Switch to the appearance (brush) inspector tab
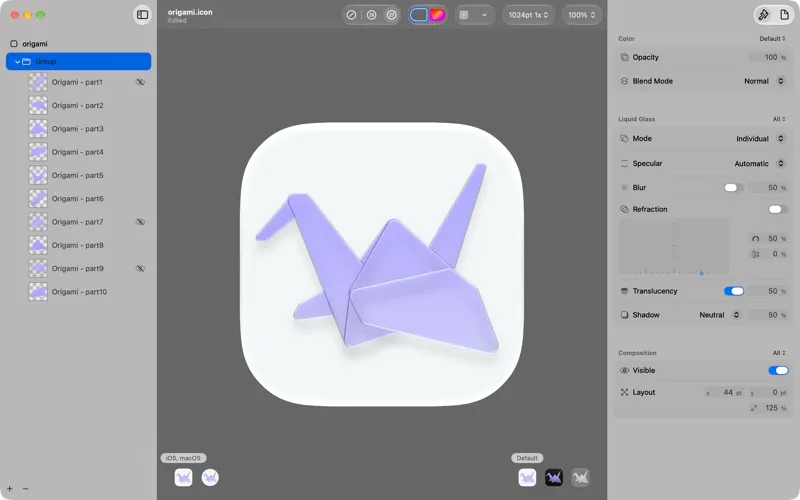The height and width of the screenshot is (500, 800). tap(764, 15)
